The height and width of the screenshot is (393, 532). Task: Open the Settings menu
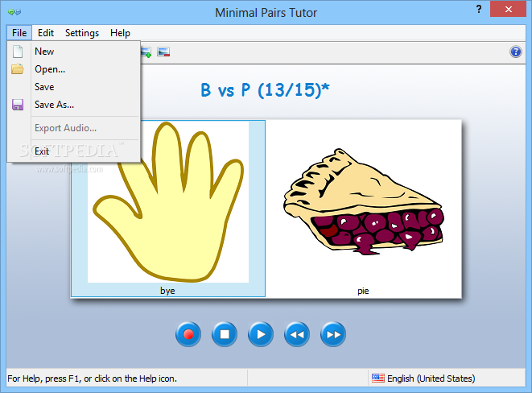coord(82,33)
